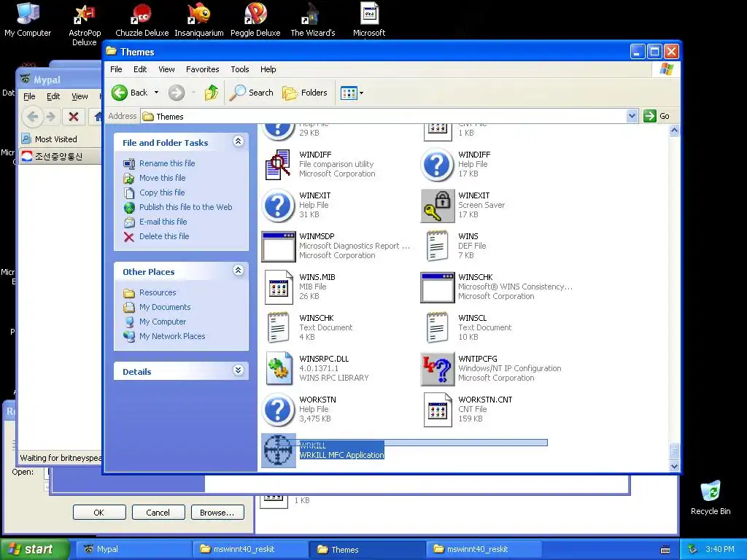
Task: Click the Stop button in Mypal toolbar
Action: pos(74,116)
